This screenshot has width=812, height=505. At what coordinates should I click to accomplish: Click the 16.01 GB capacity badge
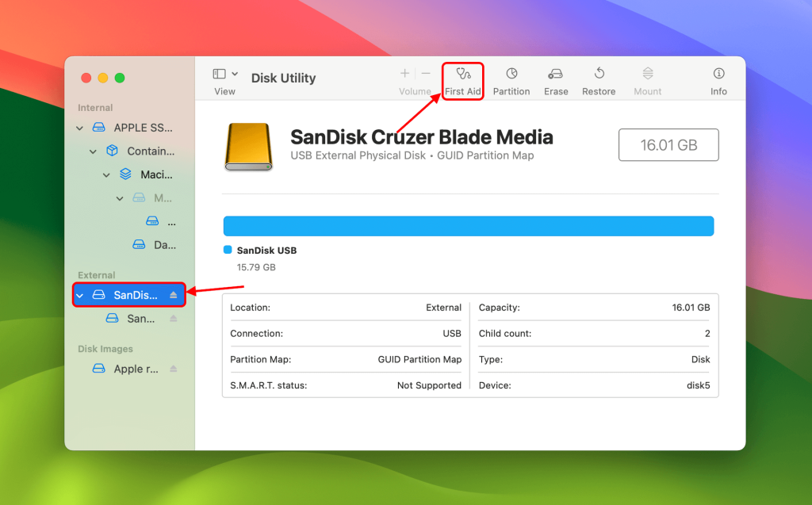pyautogui.click(x=668, y=144)
